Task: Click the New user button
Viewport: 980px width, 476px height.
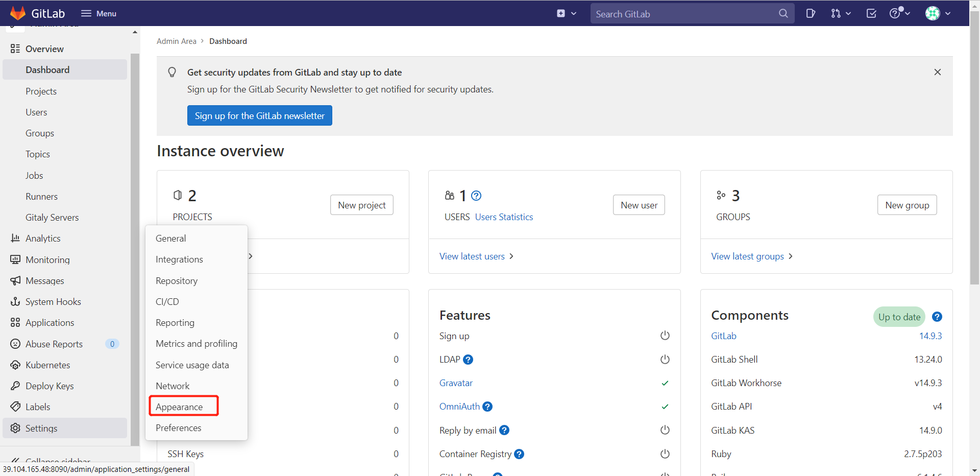Action: click(639, 205)
